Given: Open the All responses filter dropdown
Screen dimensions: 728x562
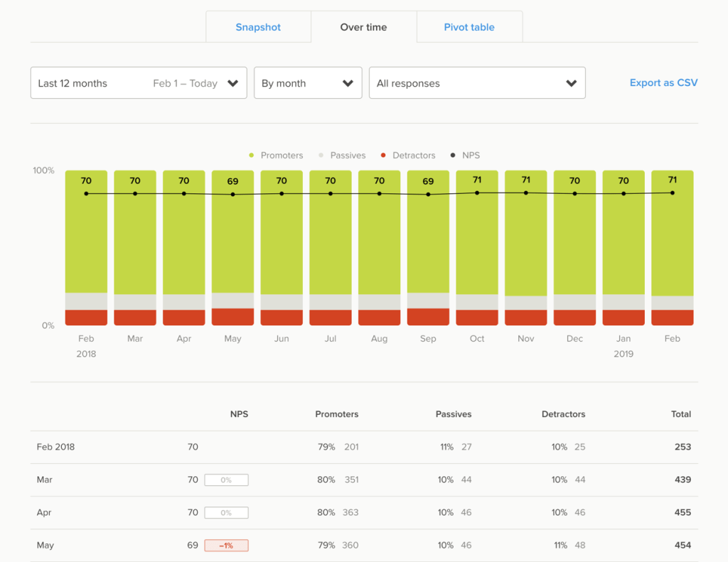Looking at the screenshot, I should pyautogui.click(x=477, y=83).
